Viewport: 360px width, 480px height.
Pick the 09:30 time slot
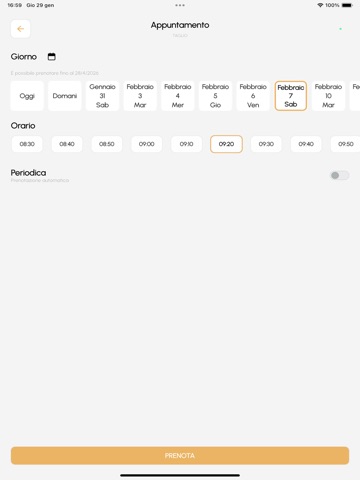[266, 144]
